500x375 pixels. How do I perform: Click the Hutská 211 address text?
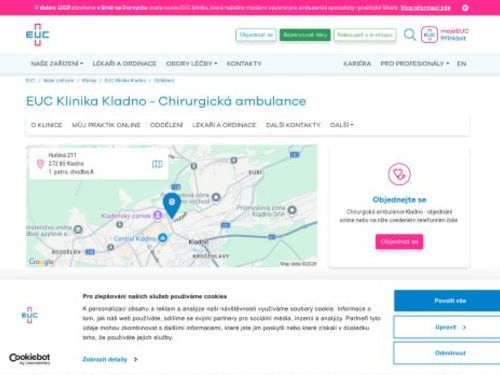(62, 155)
